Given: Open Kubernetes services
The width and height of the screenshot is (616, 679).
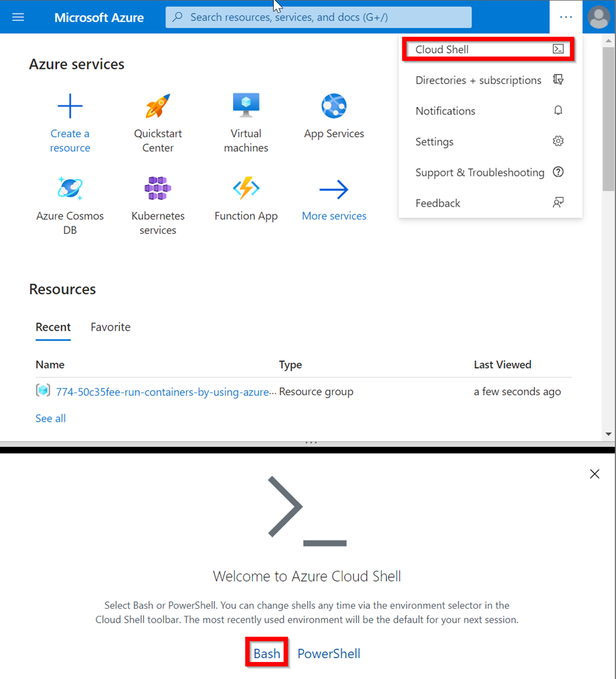Looking at the screenshot, I should pos(157,188).
